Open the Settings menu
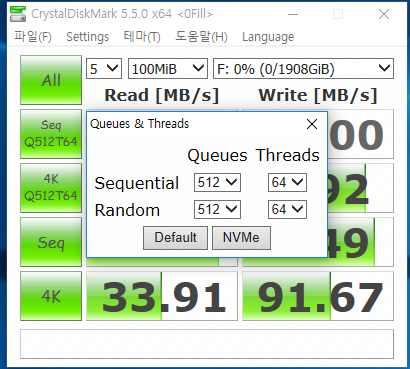This screenshot has height=369, width=410. [x=88, y=37]
